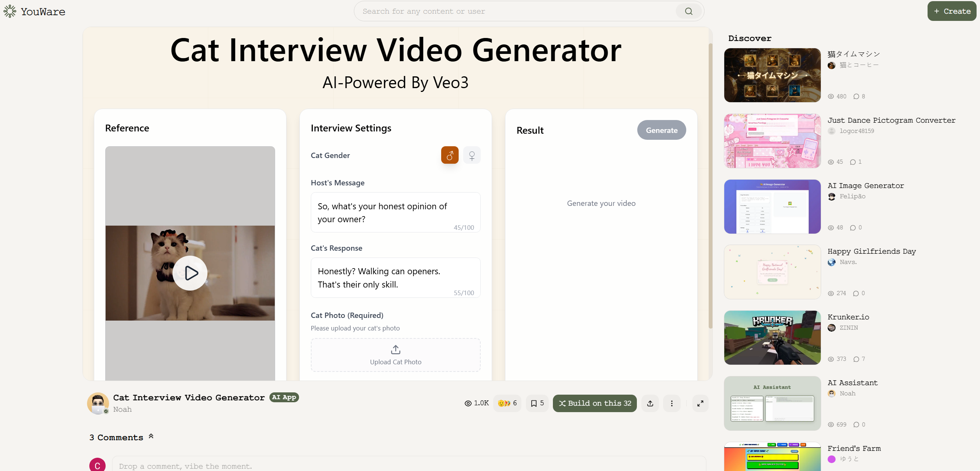The width and height of the screenshot is (980, 471).
Task: Click the Generate your video placeholder text
Action: 601,203
